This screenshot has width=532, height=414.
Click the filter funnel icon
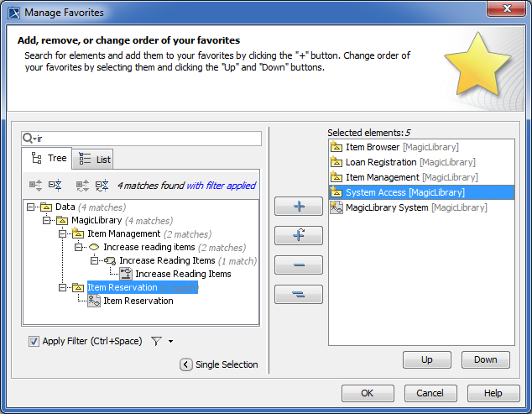(156, 341)
